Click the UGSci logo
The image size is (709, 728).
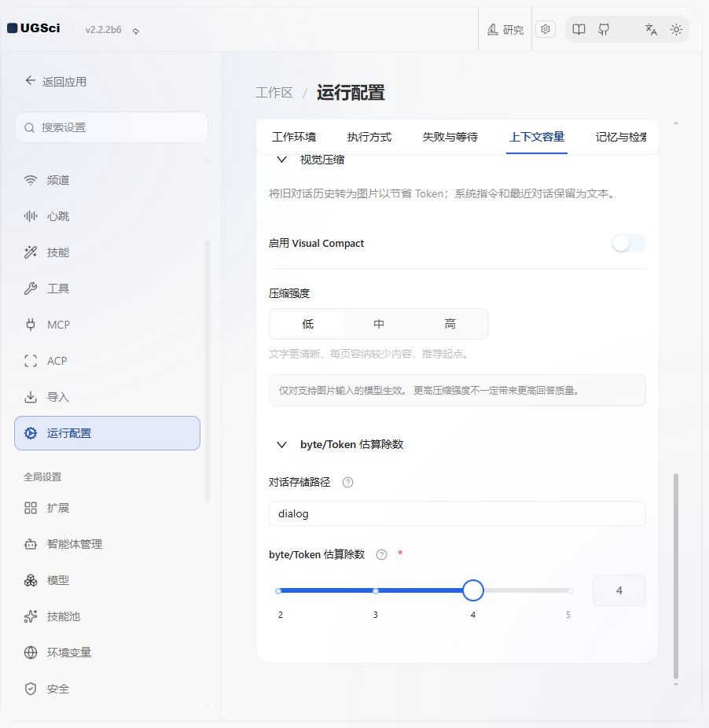pos(34,28)
